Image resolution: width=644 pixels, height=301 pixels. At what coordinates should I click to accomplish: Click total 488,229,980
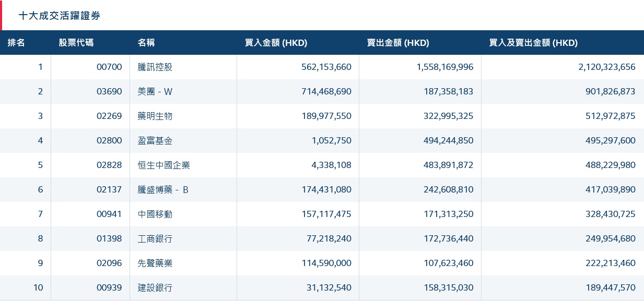coord(611,165)
